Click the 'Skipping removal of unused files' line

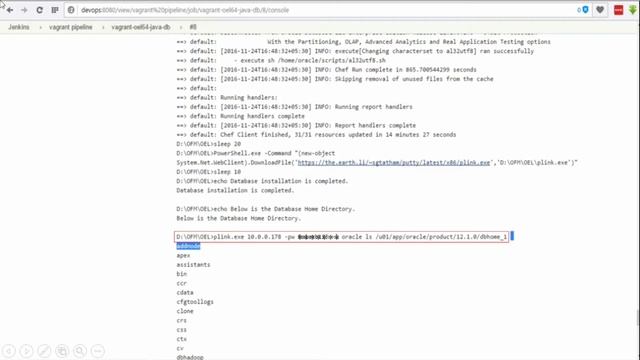(335, 79)
